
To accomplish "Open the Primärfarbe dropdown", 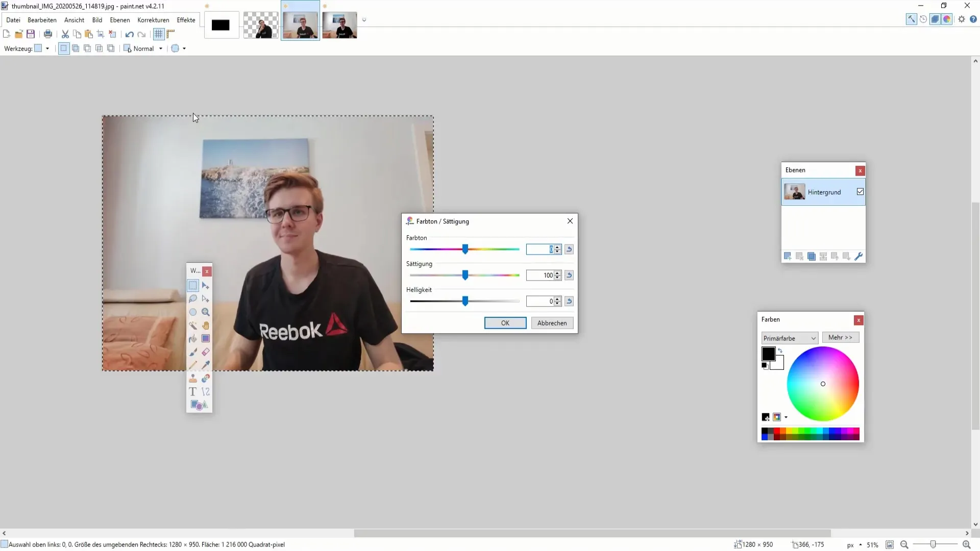I will pyautogui.click(x=788, y=338).
